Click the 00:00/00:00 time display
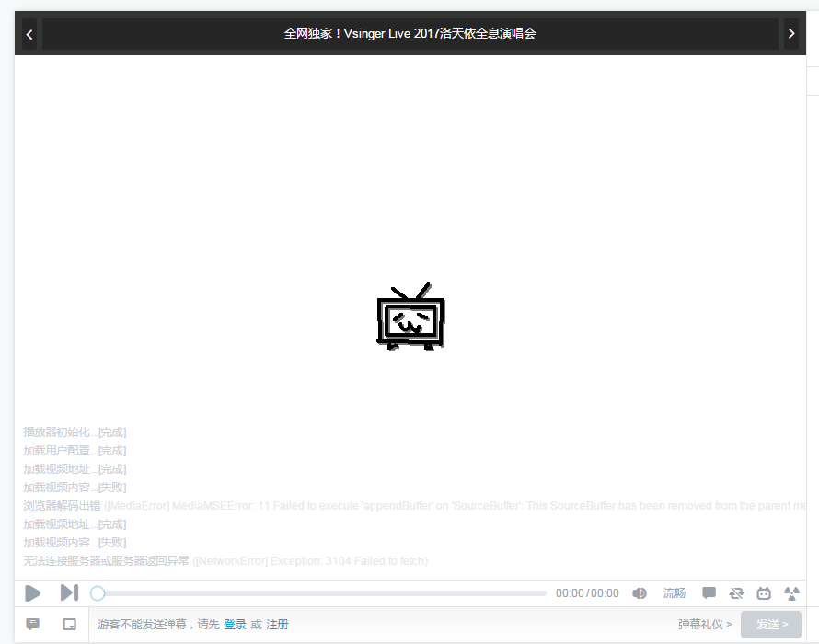The width and height of the screenshot is (819, 644). [x=587, y=593]
